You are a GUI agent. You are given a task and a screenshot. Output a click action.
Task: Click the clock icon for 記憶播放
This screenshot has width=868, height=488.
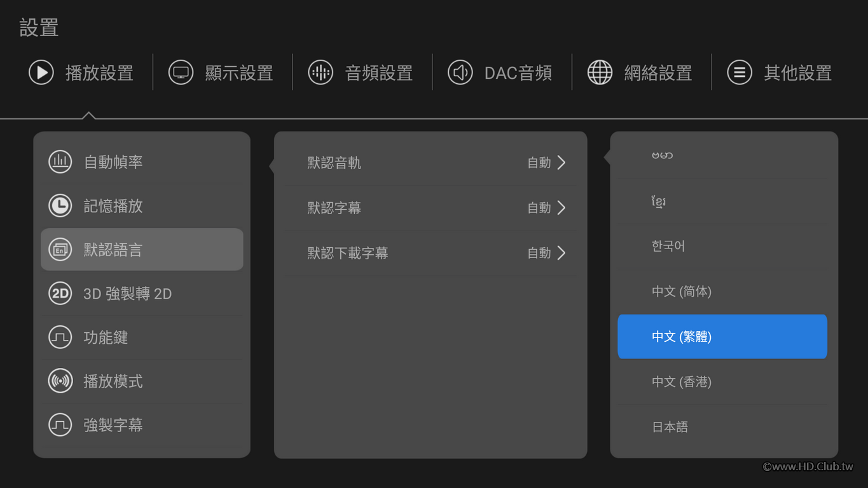[x=60, y=205]
